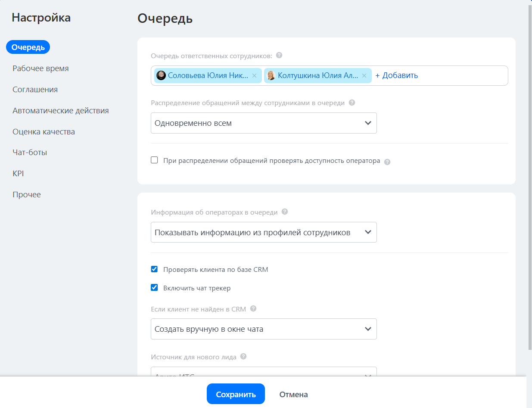532x408 pixels.
Task: Click Колтушкина Юлия avatar
Action: (x=271, y=75)
